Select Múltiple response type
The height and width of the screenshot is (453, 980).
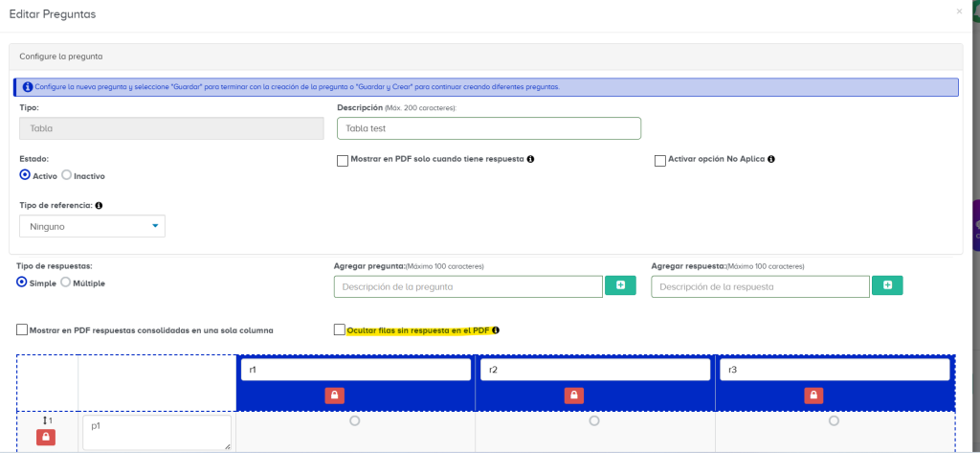(65, 283)
